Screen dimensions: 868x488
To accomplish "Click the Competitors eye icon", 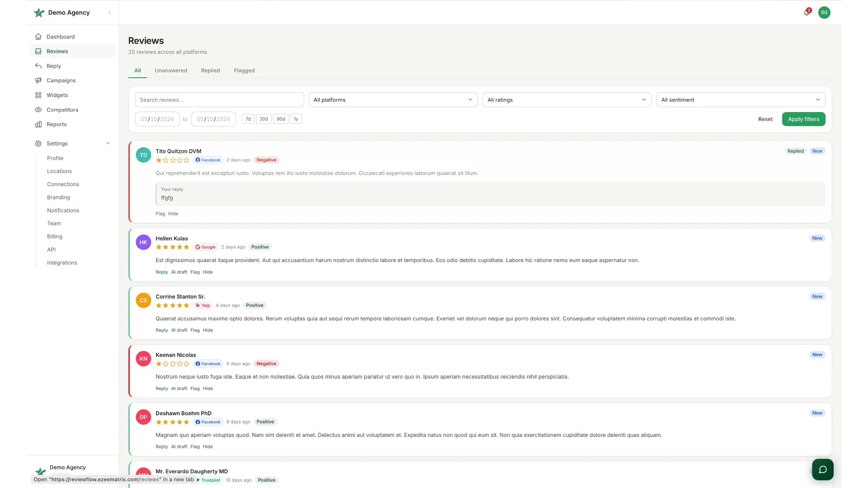I will click(38, 110).
